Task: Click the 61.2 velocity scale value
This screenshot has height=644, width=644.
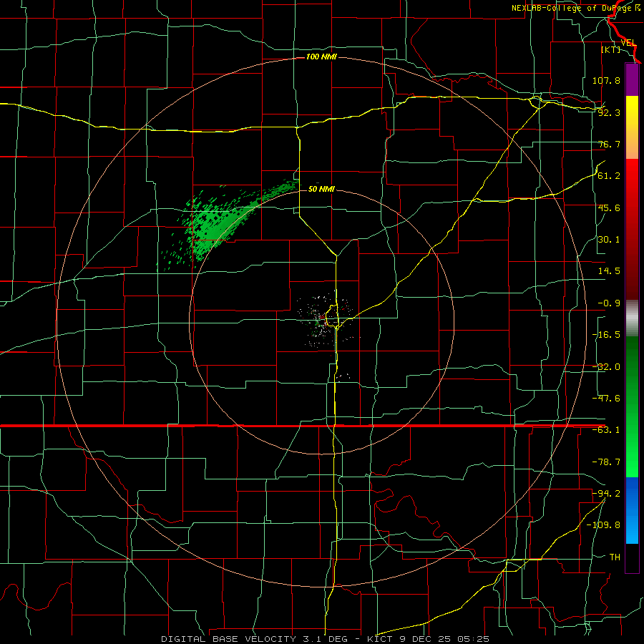Action: [x=609, y=176]
